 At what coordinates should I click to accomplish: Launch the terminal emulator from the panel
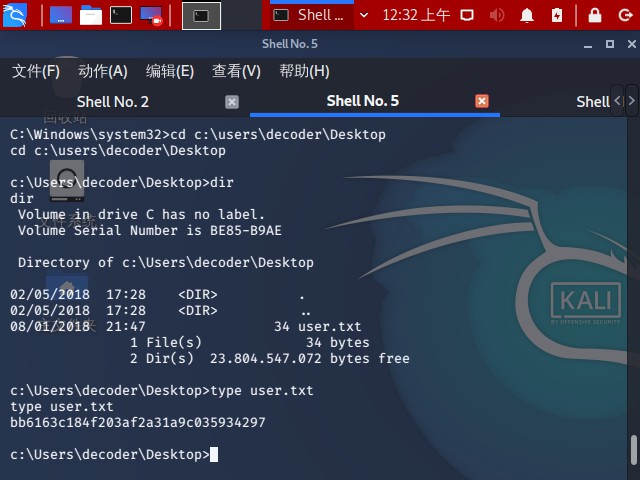point(121,15)
